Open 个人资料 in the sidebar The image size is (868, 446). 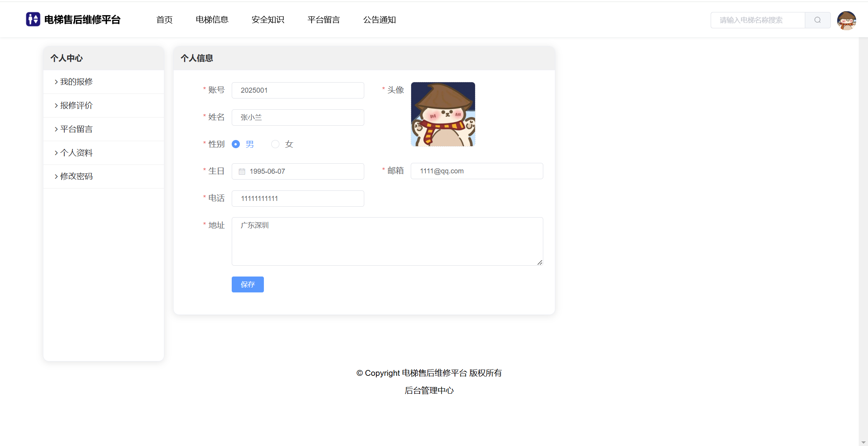pyautogui.click(x=76, y=153)
